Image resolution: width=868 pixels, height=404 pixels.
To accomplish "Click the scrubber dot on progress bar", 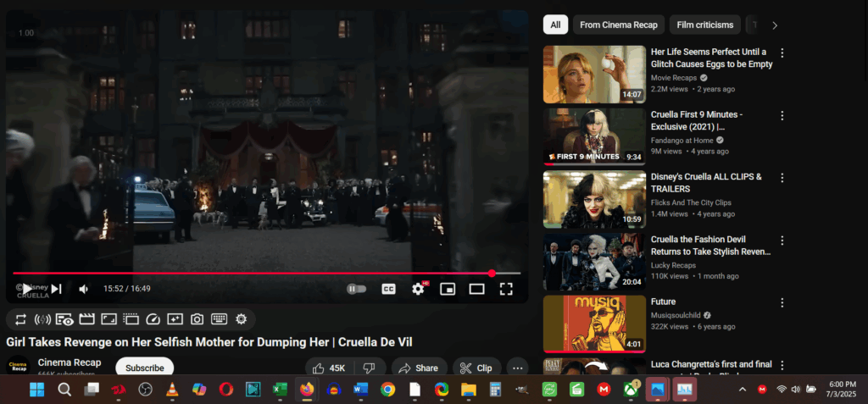I will (x=492, y=274).
